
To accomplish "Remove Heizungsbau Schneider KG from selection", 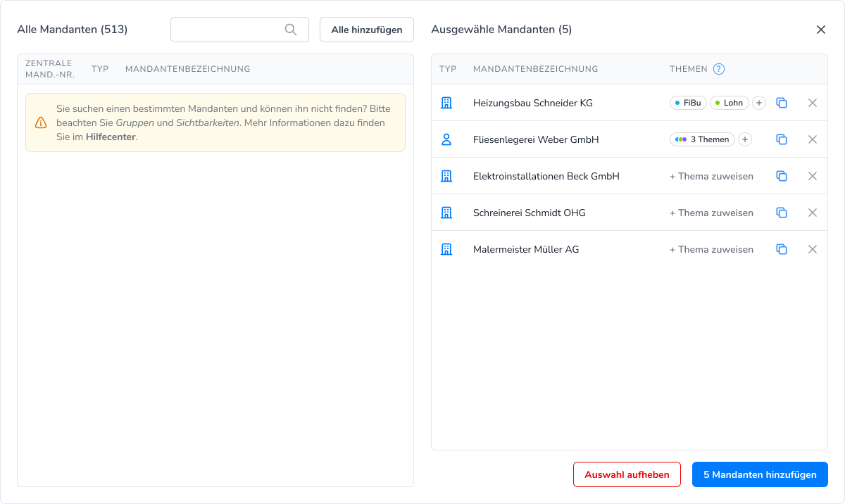I will click(x=812, y=103).
